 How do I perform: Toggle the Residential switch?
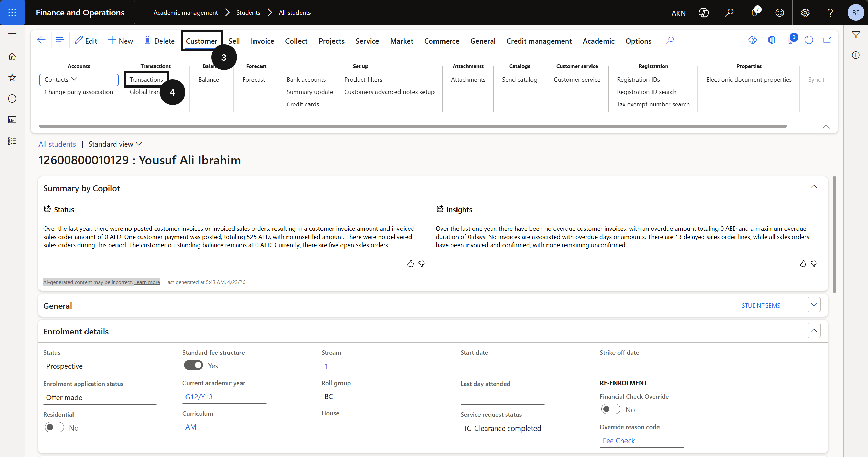point(54,427)
